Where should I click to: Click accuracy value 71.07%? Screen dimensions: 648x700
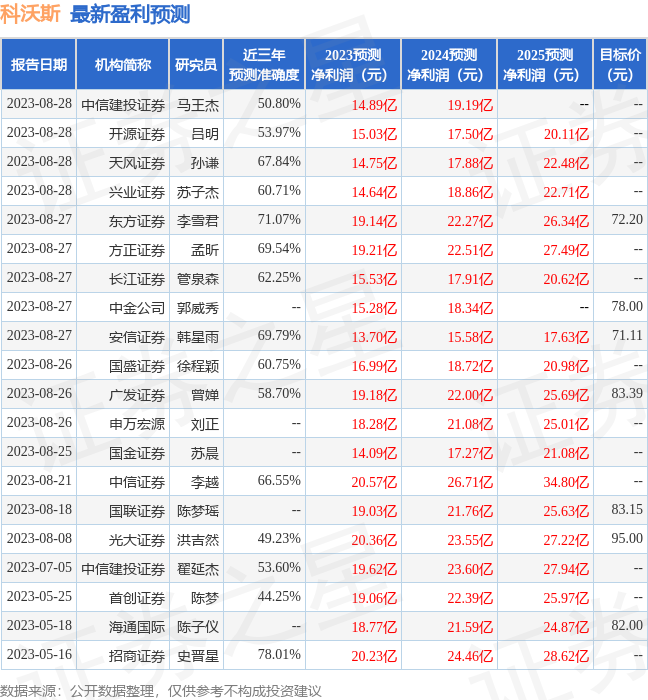coord(279,219)
